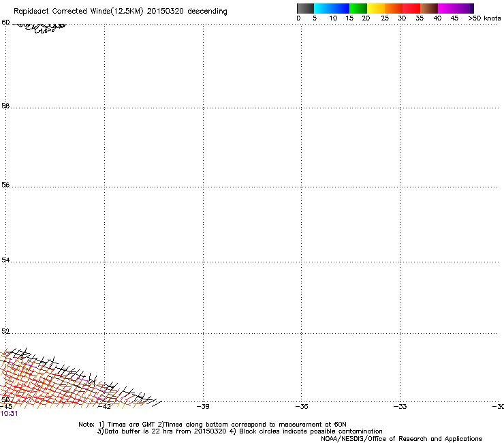Click the NOAA/NESDIS credit line
The width and height of the screenshot is (504, 443).
pos(401,439)
